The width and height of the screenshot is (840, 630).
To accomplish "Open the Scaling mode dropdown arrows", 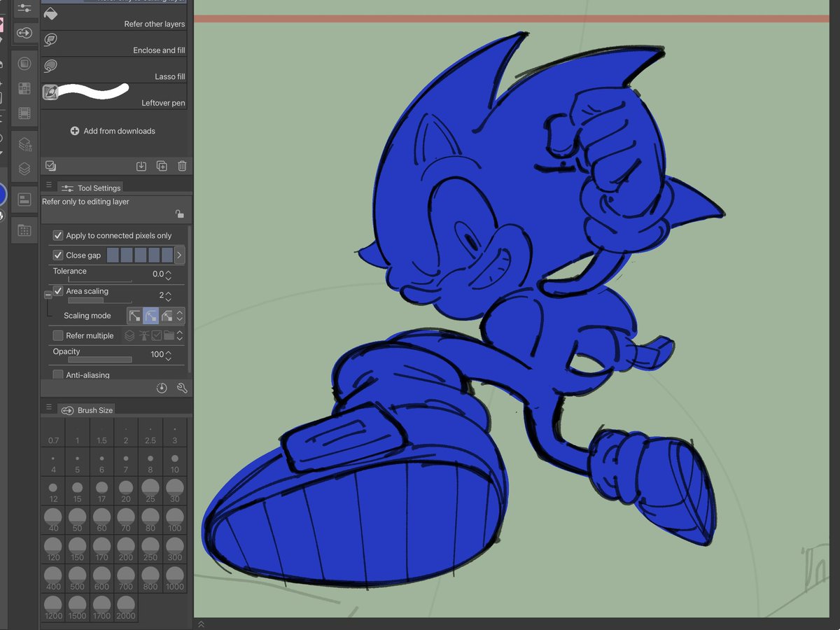I will click(x=180, y=316).
